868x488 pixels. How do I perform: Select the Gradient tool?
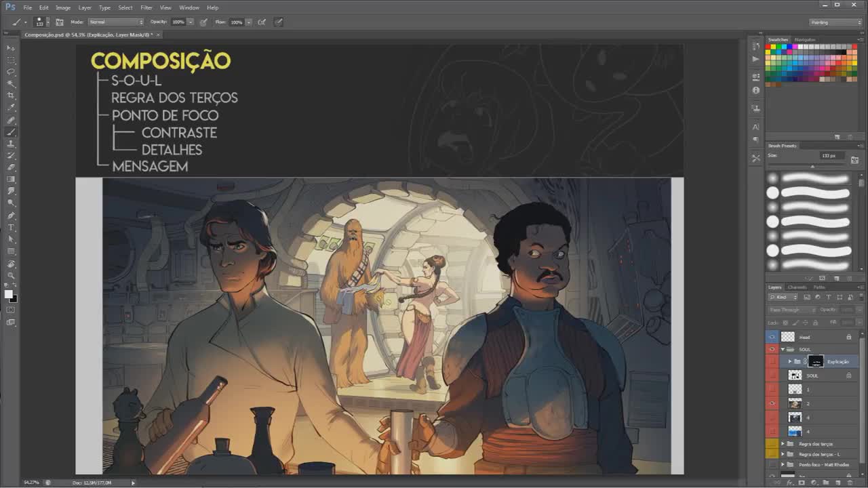[x=11, y=180]
